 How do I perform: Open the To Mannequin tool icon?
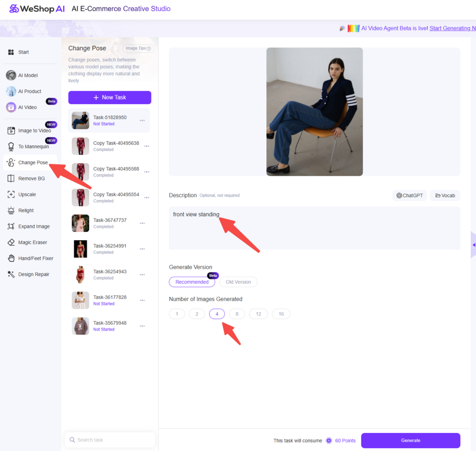(11, 146)
